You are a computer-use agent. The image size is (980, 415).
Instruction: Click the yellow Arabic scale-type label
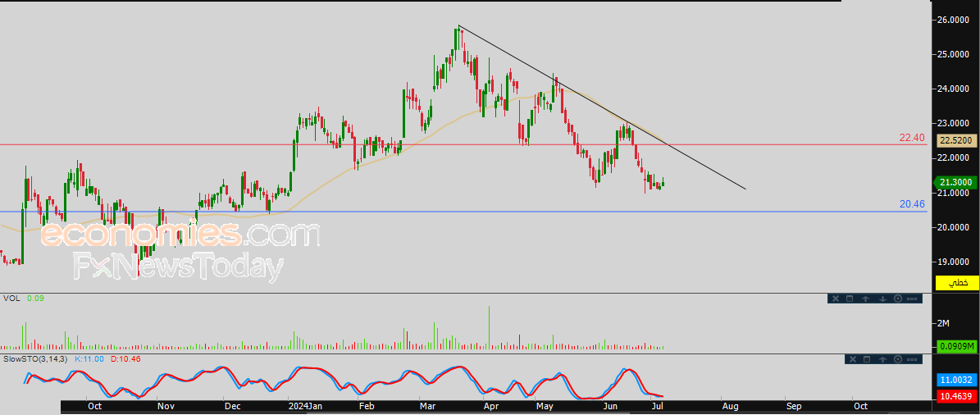pos(957,282)
